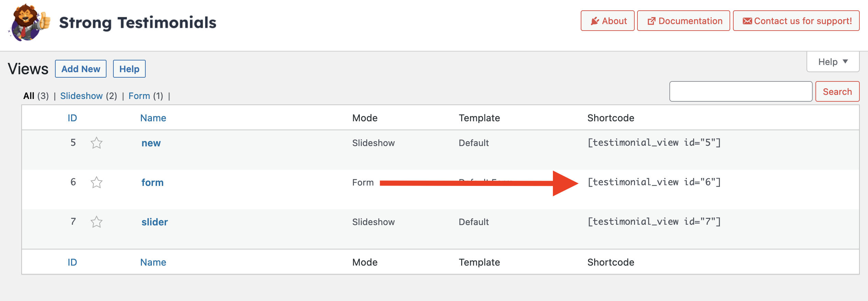Sort by Name column header
The image size is (868, 301).
153,118
